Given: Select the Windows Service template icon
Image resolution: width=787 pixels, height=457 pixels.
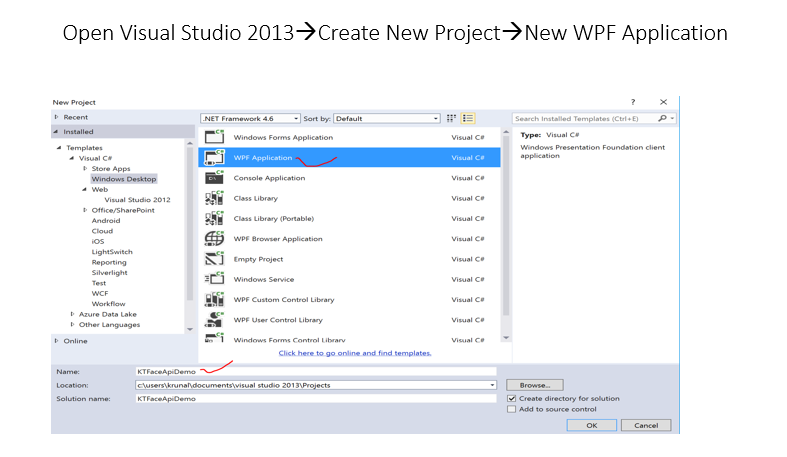Looking at the screenshot, I should (214, 279).
